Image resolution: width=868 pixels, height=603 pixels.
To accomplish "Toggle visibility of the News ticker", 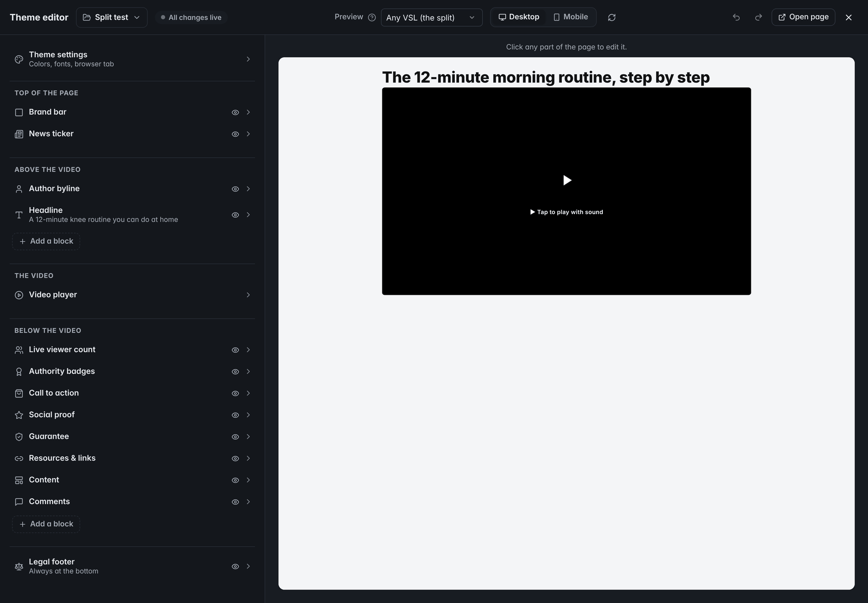I will [235, 134].
